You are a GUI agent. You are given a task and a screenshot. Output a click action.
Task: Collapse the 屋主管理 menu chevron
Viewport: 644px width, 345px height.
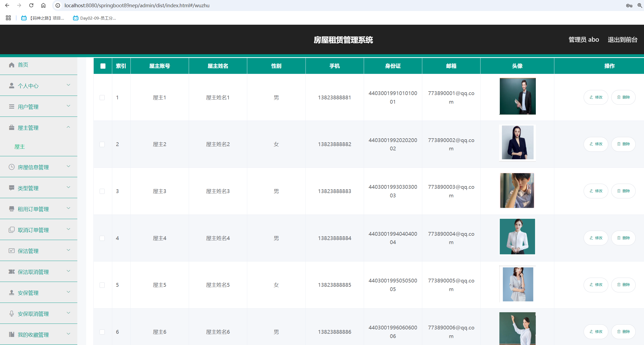point(68,127)
